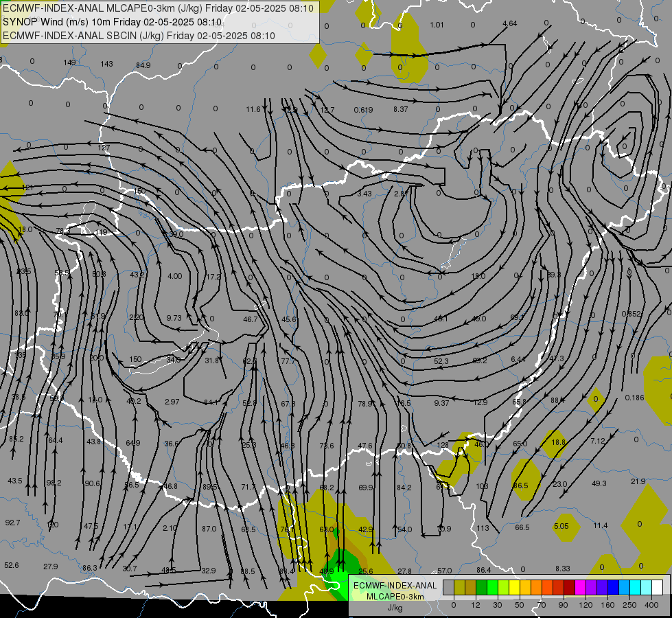Click the map value 11.4

pyautogui.click(x=601, y=525)
